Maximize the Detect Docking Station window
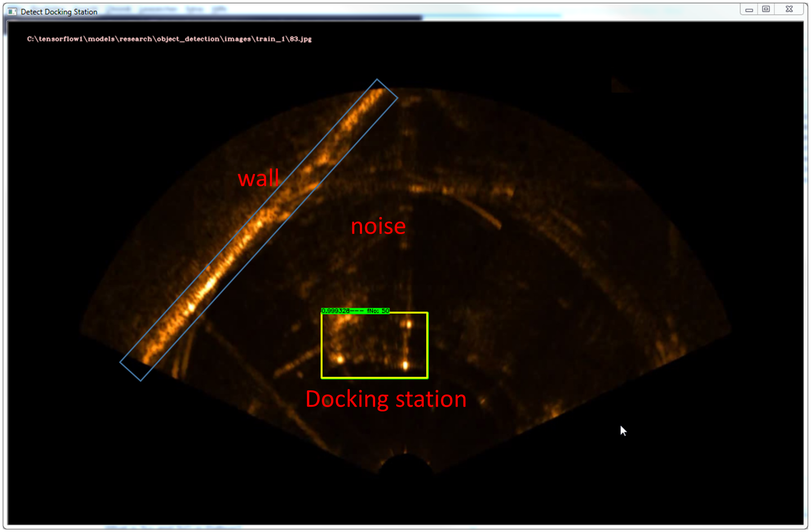 pyautogui.click(x=766, y=9)
